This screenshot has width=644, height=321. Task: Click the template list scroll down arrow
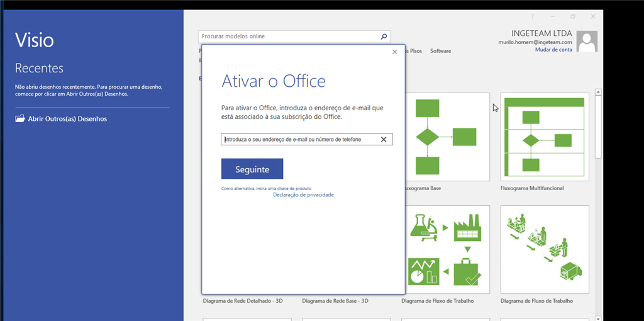[599, 318]
